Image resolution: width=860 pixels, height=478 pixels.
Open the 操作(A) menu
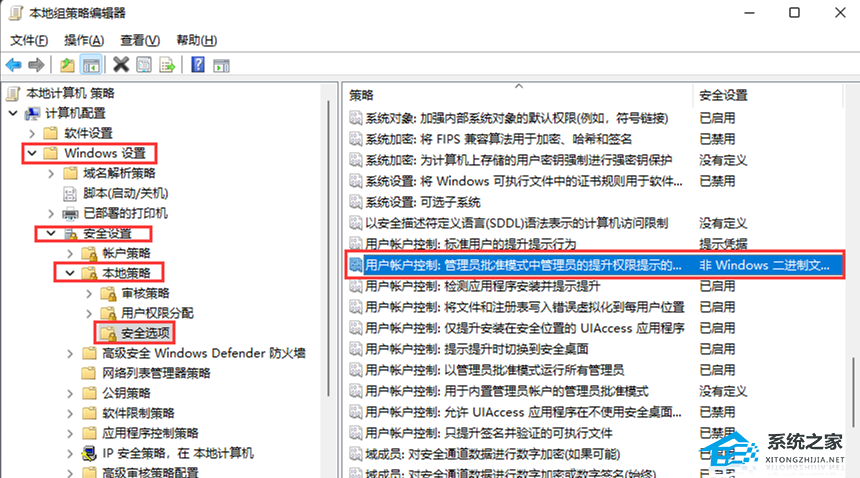click(x=84, y=40)
